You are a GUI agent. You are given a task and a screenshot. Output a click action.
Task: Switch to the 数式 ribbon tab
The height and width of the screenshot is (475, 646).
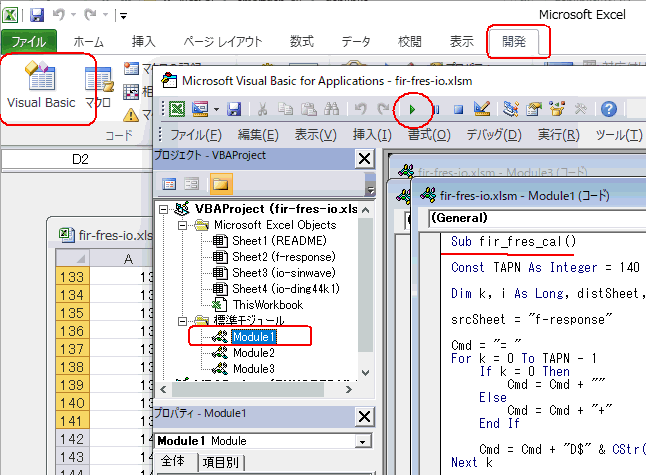pyautogui.click(x=302, y=42)
